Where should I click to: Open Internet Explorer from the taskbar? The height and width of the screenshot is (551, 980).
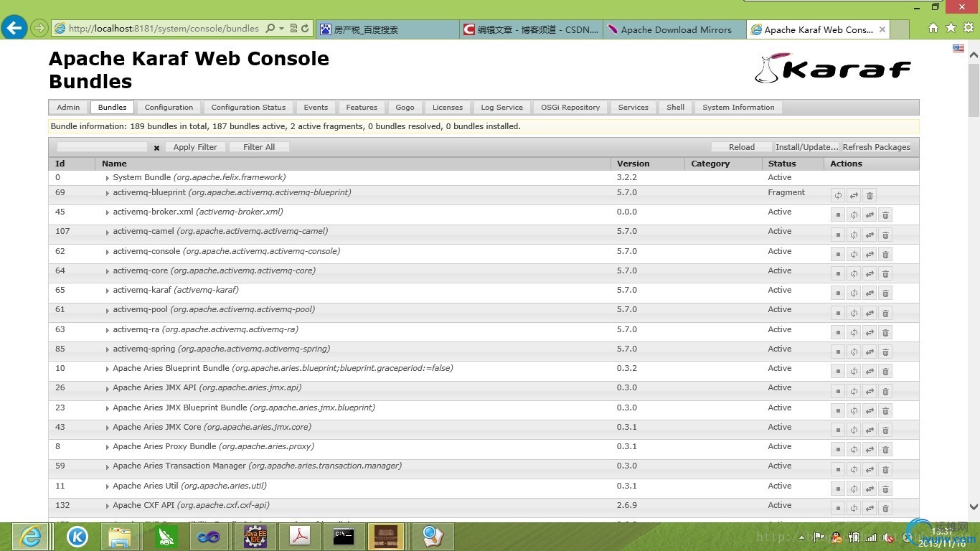tap(30, 536)
